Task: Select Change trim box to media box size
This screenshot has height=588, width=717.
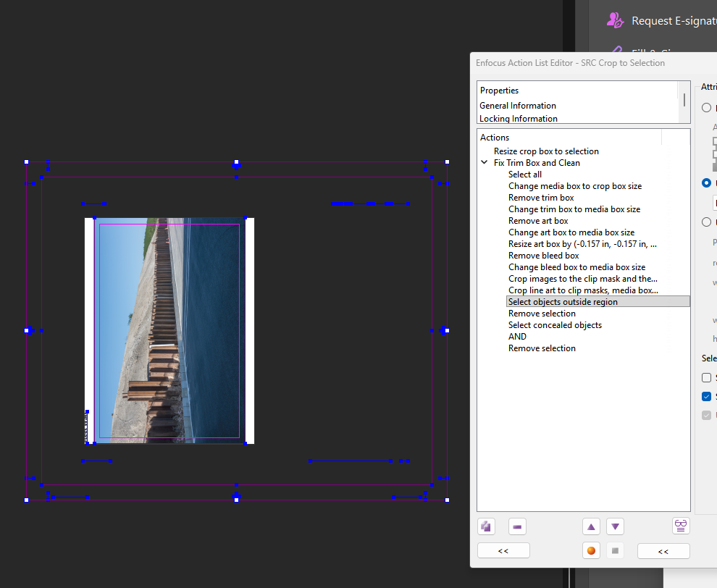Action: tap(574, 209)
